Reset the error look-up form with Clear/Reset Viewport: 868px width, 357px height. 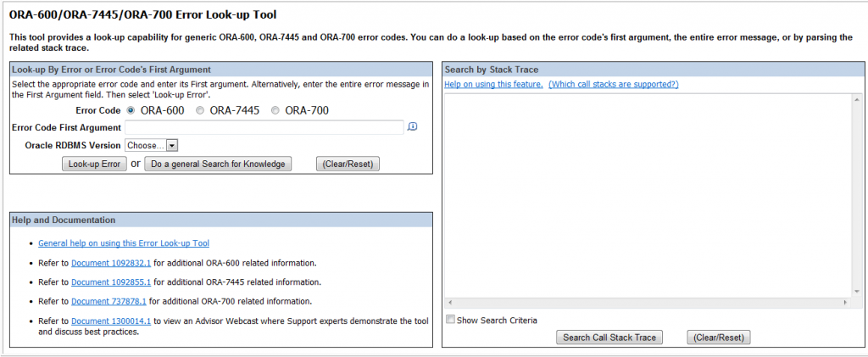348,164
